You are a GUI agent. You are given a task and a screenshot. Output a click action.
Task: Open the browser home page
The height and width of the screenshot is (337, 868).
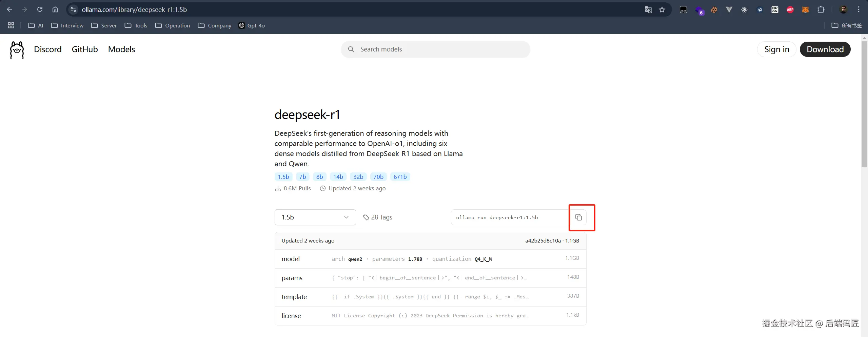click(x=55, y=9)
